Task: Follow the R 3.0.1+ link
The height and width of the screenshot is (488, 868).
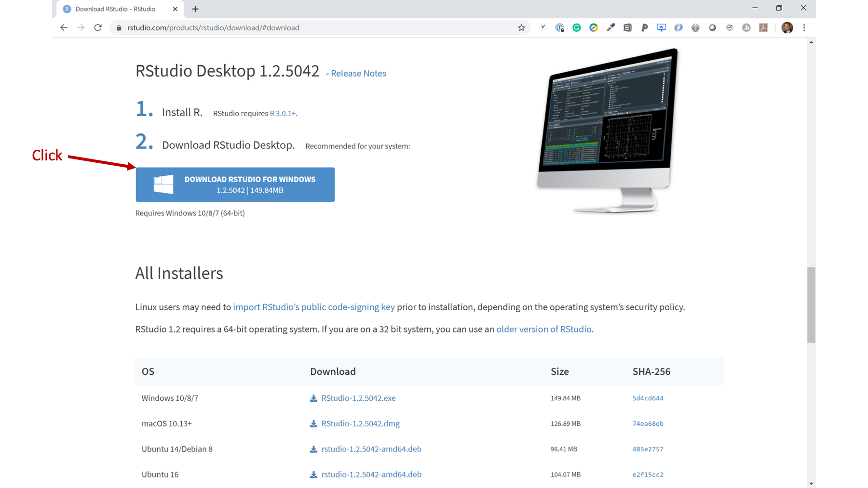Action: coord(283,113)
